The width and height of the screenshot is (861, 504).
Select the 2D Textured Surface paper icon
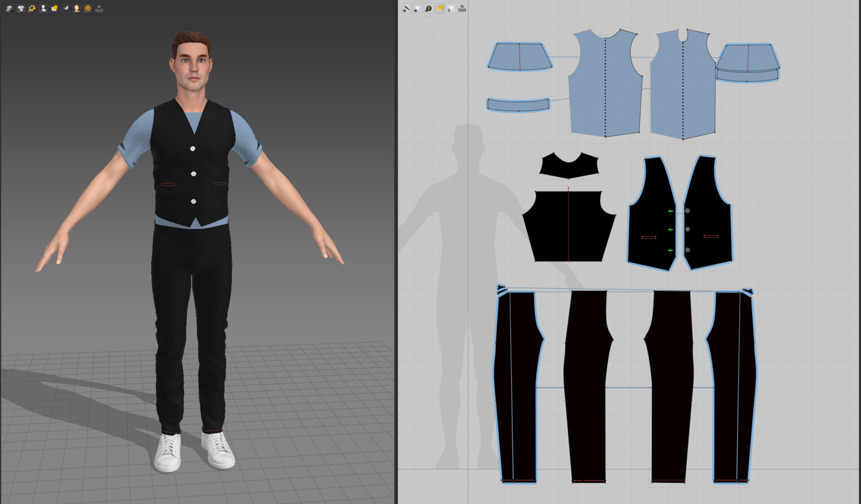pos(439,8)
